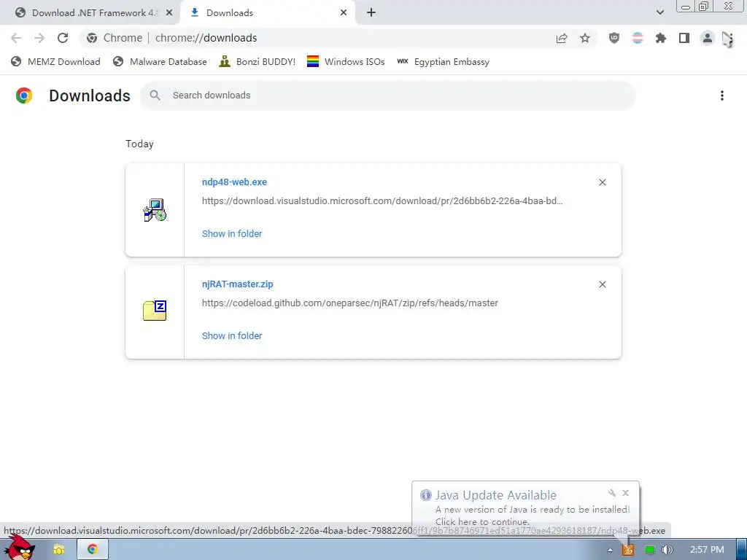Click the 2:57 PM taskbar clock
The width and height of the screenshot is (747, 560).
[x=707, y=550]
